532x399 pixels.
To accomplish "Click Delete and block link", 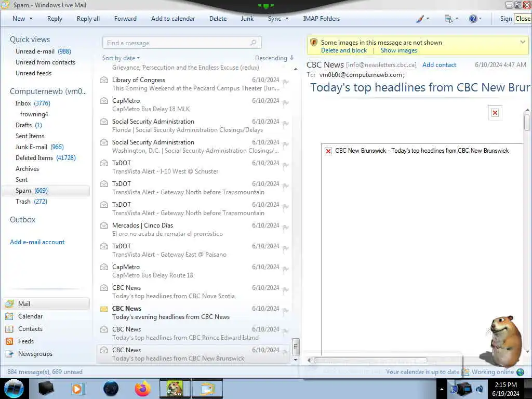I will tap(344, 50).
